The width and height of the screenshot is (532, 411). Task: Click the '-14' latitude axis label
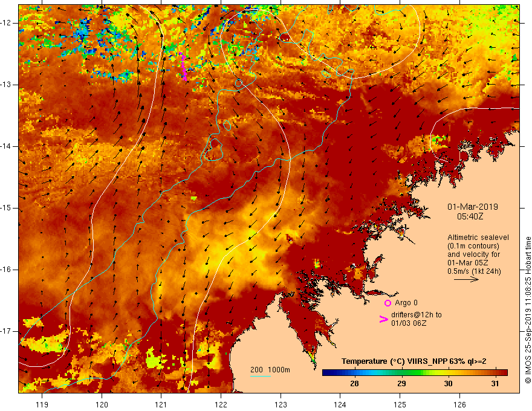(x=7, y=146)
